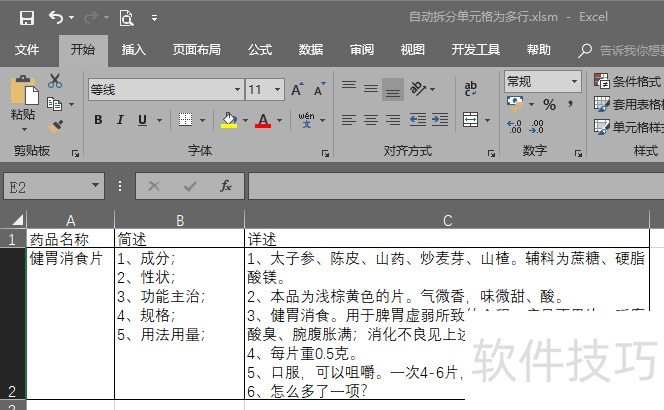
Task: Open Print Preview from quick access toolbar
Action: pos(126,18)
